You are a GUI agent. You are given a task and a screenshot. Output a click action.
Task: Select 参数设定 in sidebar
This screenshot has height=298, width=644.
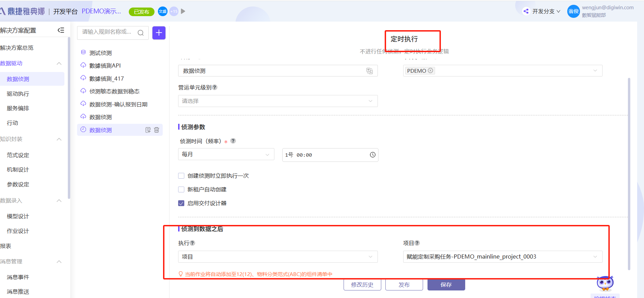pyautogui.click(x=18, y=184)
